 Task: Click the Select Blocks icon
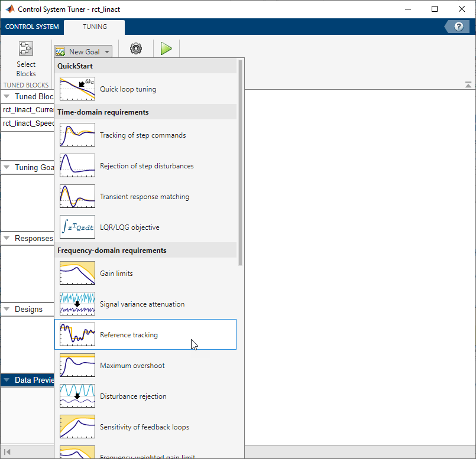click(26, 49)
